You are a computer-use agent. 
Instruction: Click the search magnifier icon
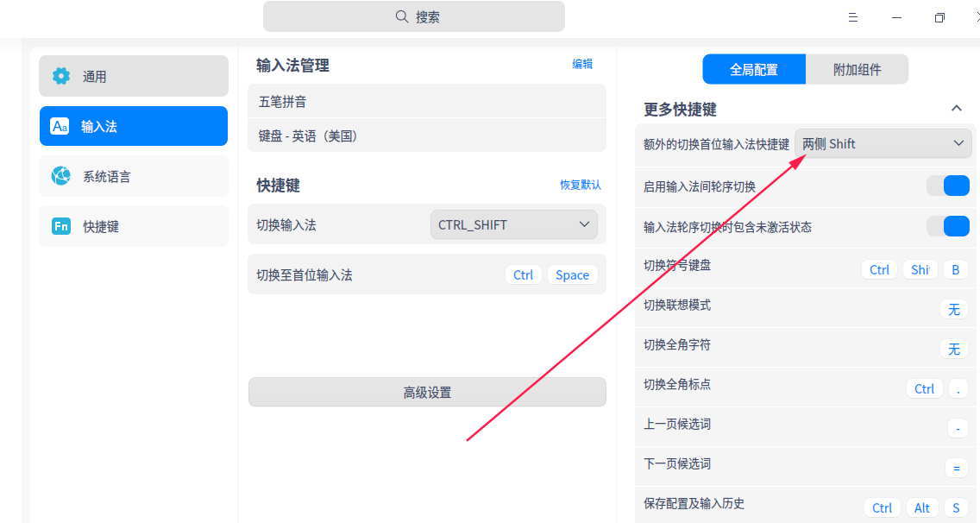[x=402, y=16]
